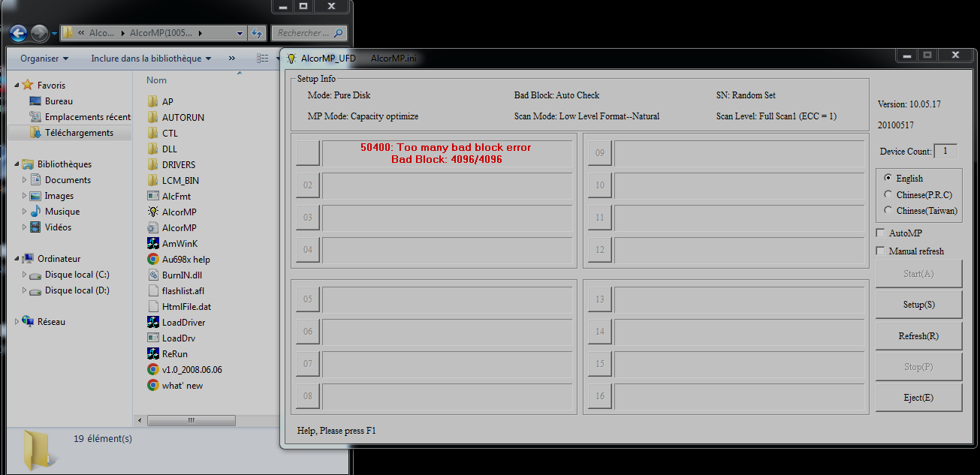The height and width of the screenshot is (475, 980).
Task: Go back in the Explorer window
Action: 19,33
